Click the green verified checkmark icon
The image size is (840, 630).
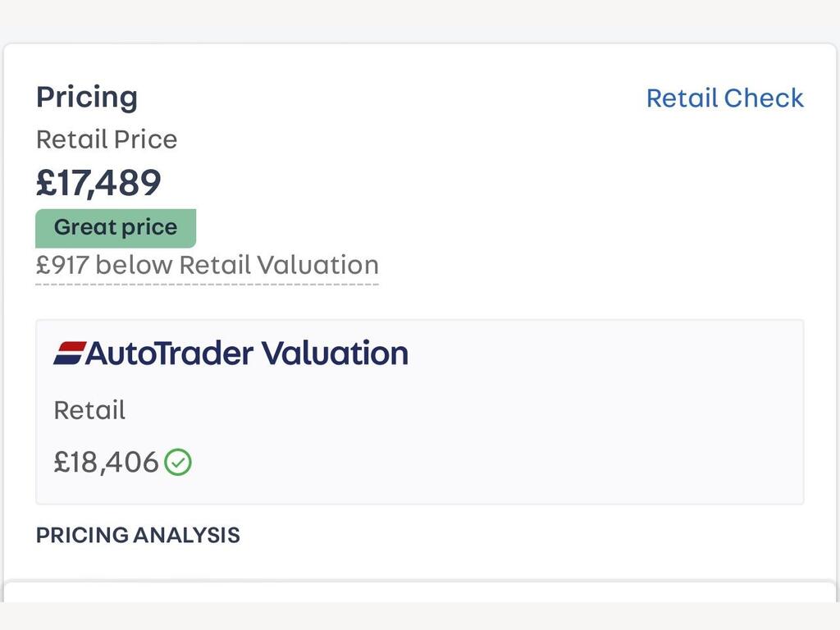click(178, 462)
